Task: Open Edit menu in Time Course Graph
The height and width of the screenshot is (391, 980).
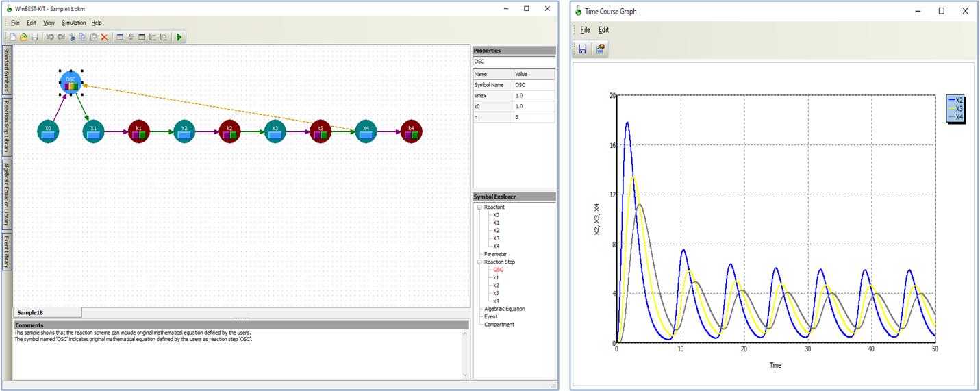Action: click(x=603, y=30)
